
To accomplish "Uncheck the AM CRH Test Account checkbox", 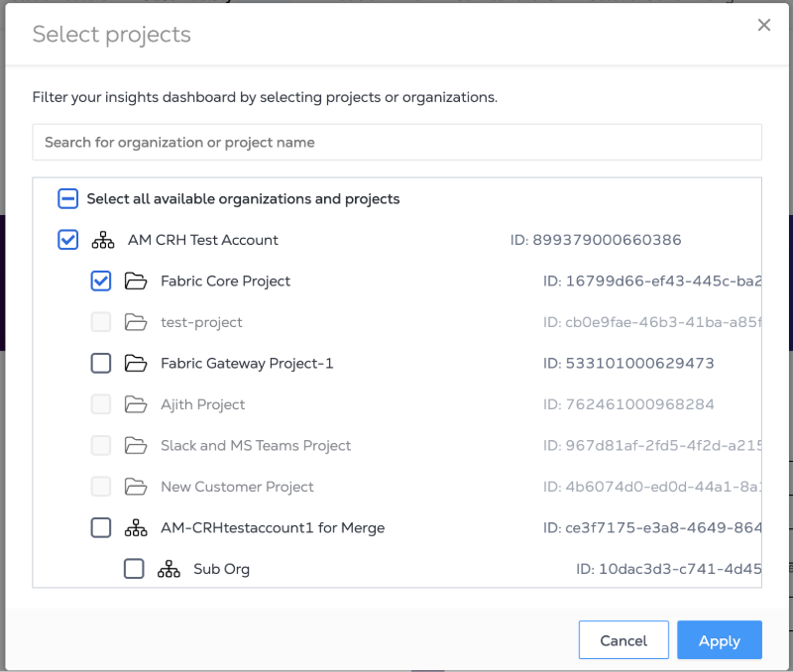I will tap(67, 240).
